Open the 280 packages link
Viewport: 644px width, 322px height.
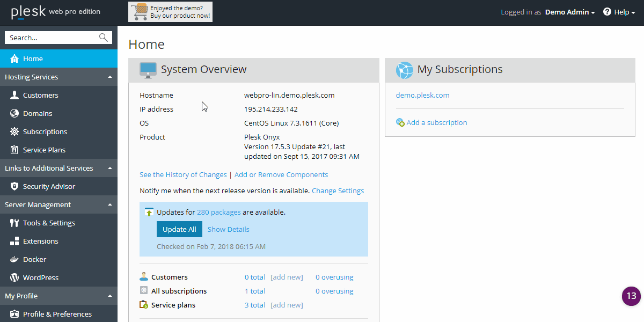[x=219, y=212]
